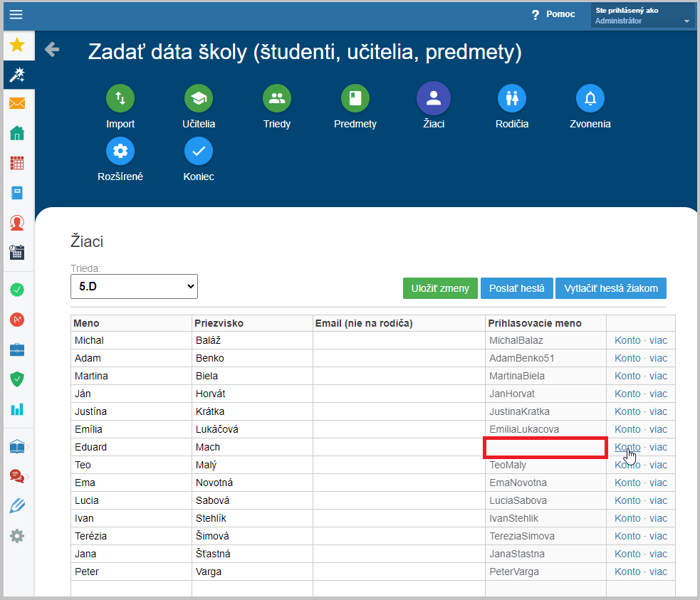Select the AdamBenko51 login name cell
Viewport: 700px width, 600px height.
coord(545,358)
